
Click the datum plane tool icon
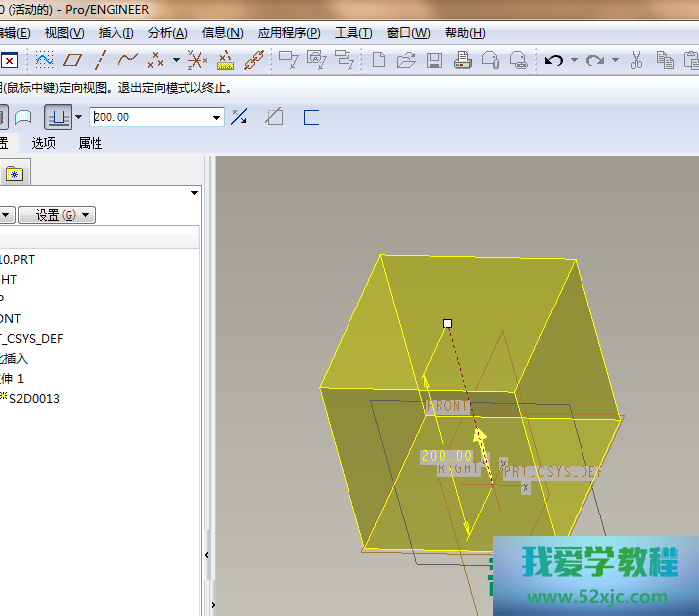tap(73, 60)
